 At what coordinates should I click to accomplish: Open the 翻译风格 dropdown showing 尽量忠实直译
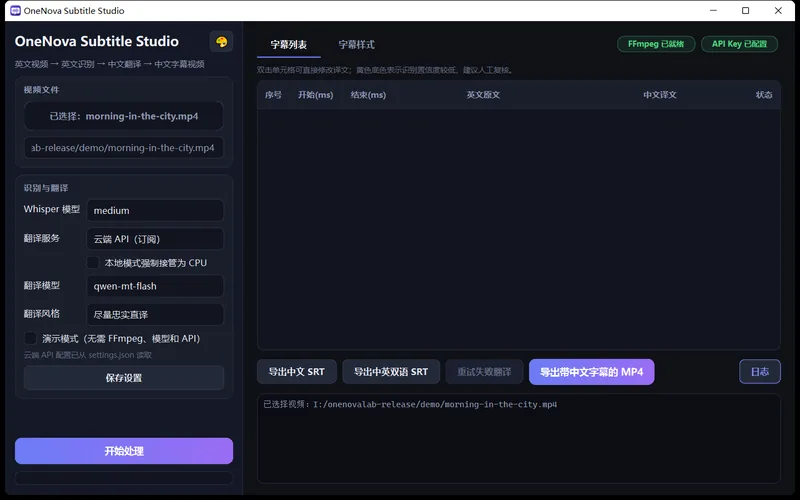coord(155,314)
